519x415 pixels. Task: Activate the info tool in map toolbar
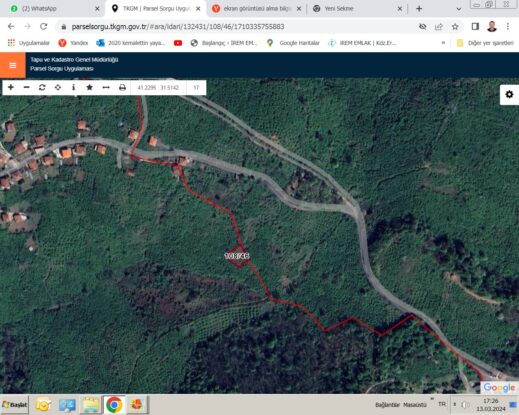[x=73, y=87]
